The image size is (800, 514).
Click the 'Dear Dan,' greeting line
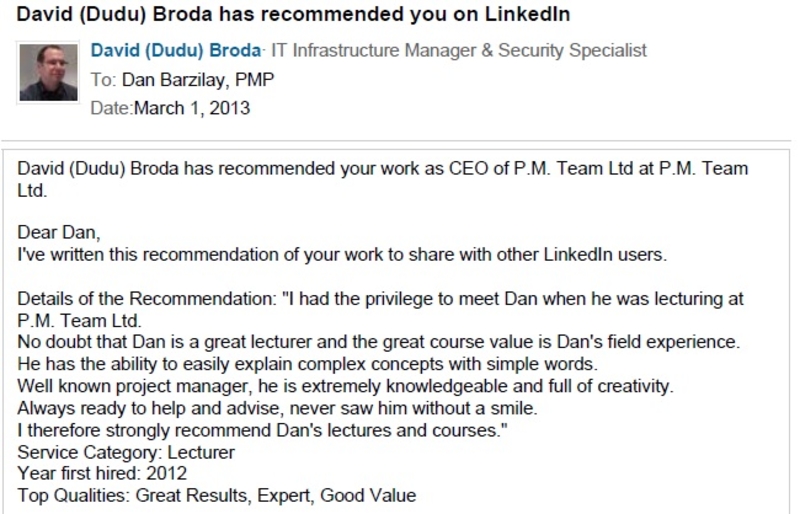[59, 233]
